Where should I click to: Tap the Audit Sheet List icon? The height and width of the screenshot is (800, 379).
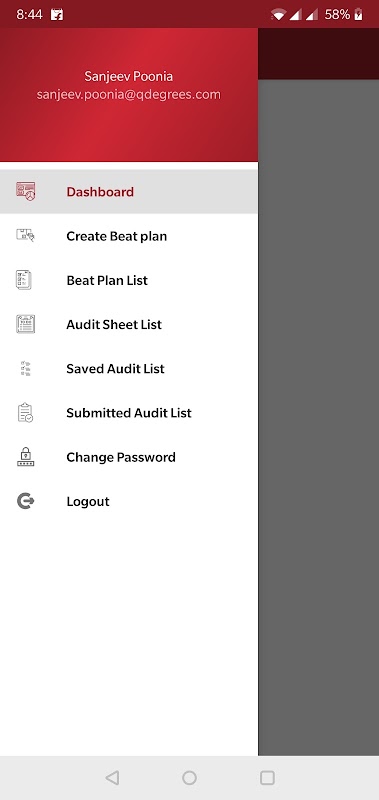tap(26, 324)
